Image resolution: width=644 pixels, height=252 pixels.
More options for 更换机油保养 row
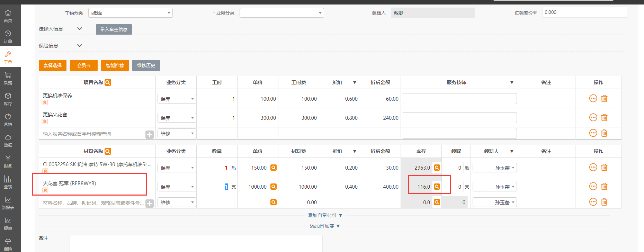click(593, 98)
